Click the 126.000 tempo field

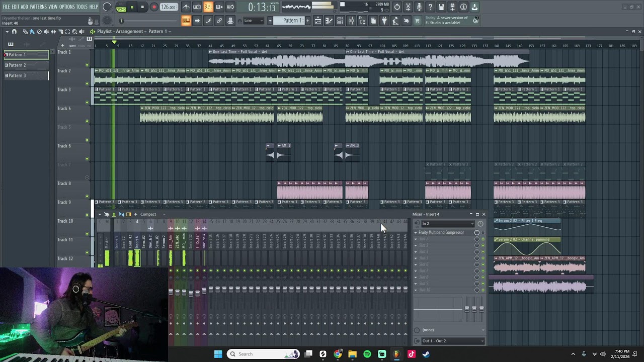coord(169,7)
